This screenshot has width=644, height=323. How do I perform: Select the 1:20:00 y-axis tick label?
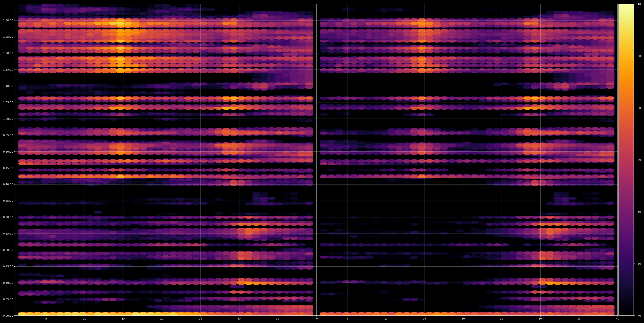[8, 53]
